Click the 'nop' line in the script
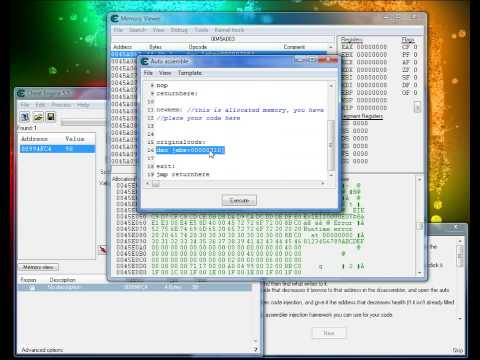This screenshot has width=480, height=360. [x=162, y=86]
